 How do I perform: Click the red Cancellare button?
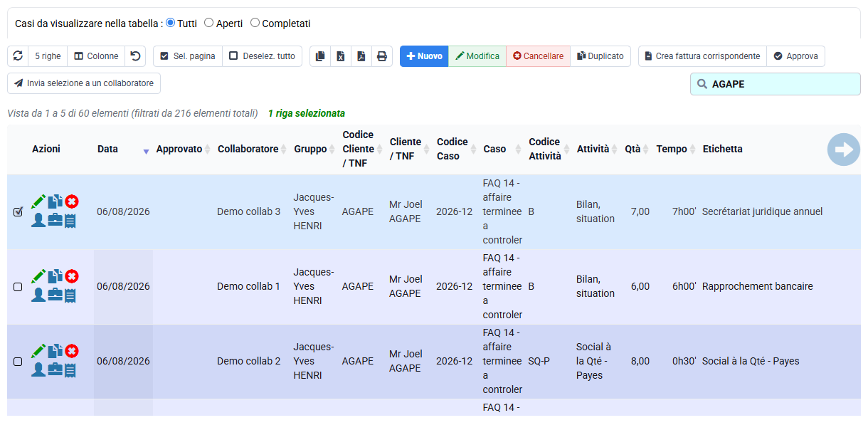[x=538, y=56]
